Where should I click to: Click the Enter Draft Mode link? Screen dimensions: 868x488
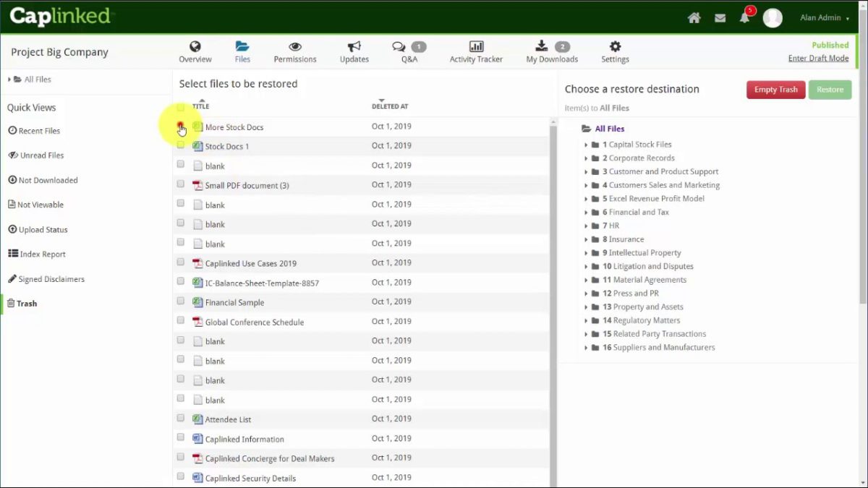(x=818, y=59)
